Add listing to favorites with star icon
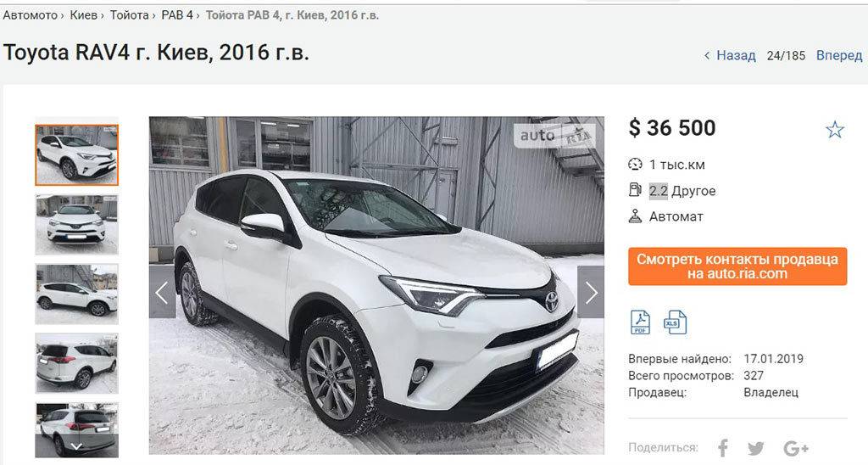 834,130
